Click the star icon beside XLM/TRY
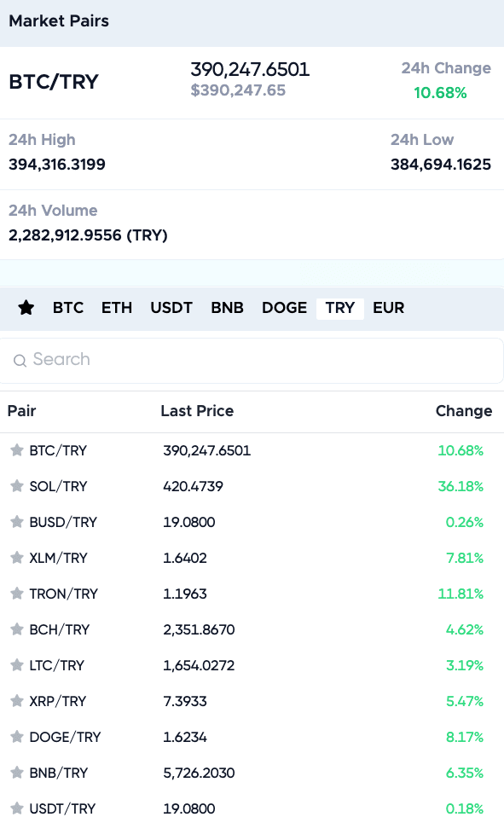This screenshot has width=504, height=817. [17, 558]
